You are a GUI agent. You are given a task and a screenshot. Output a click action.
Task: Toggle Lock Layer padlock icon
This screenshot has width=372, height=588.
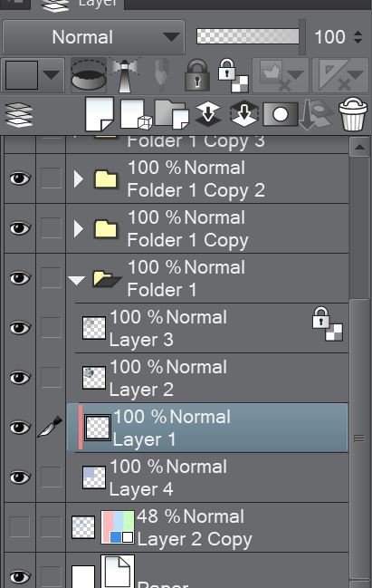coord(197,74)
